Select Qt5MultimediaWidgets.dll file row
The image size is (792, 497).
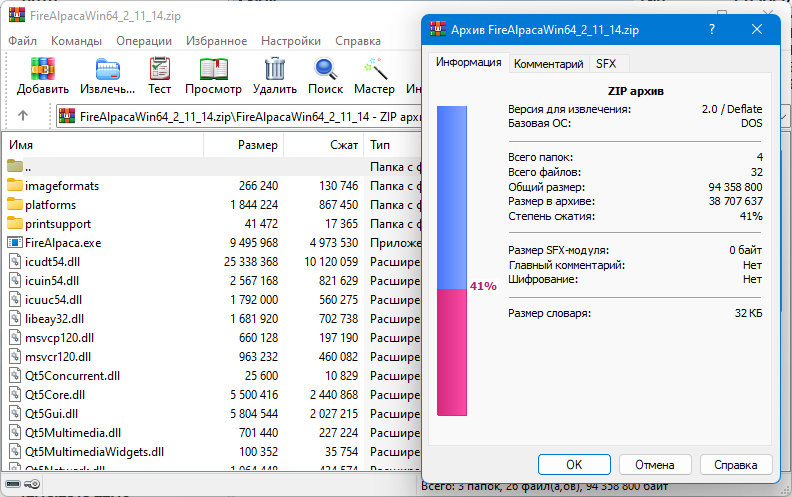point(212,452)
